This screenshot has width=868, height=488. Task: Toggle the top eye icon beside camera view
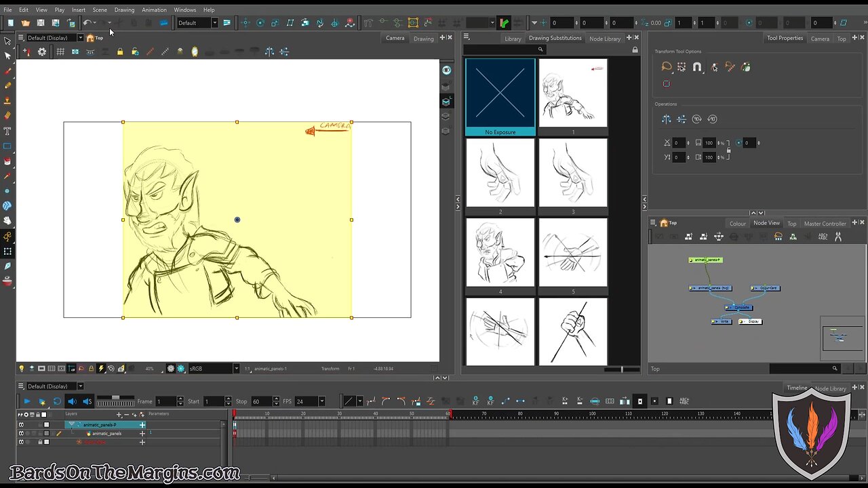click(446, 70)
